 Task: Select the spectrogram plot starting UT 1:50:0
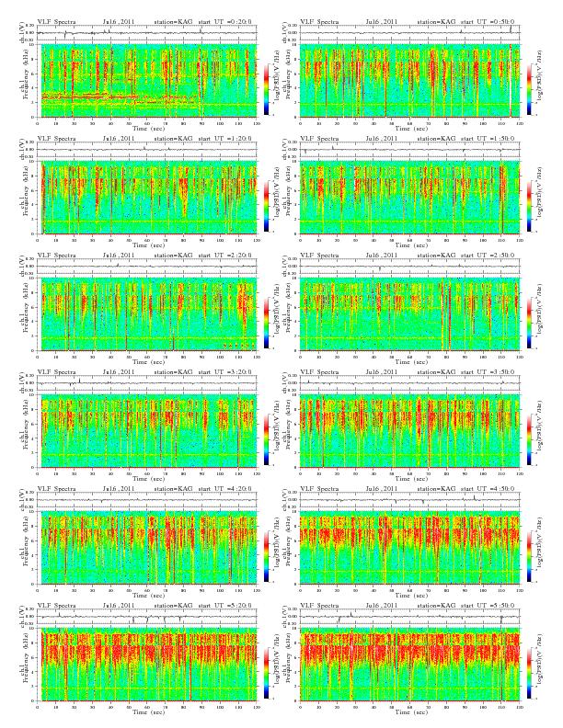coord(409,198)
